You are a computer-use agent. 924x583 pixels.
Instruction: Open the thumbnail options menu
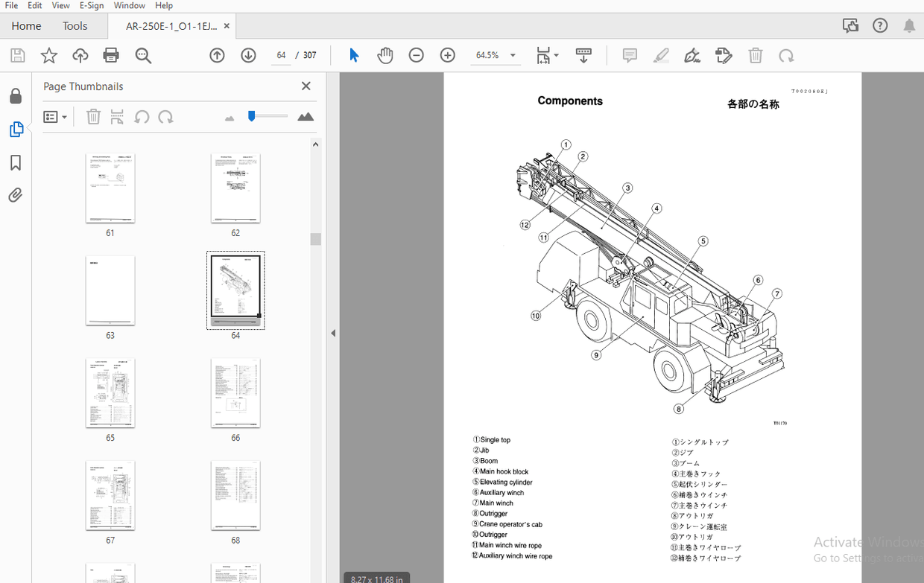(x=55, y=116)
